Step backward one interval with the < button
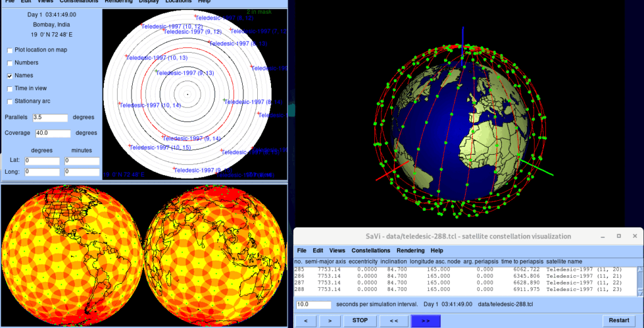Viewport: 644px width, 328px height. pos(306,320)
